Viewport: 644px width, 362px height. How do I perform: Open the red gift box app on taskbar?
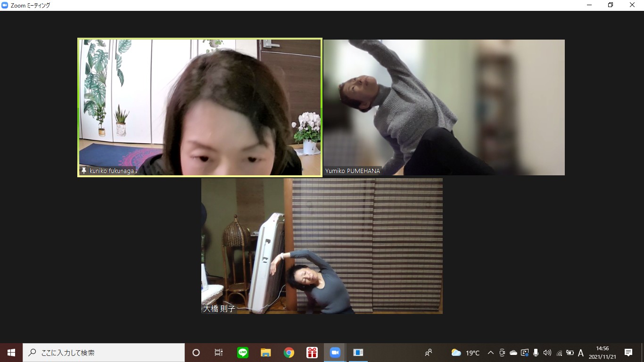pos(312,353)
